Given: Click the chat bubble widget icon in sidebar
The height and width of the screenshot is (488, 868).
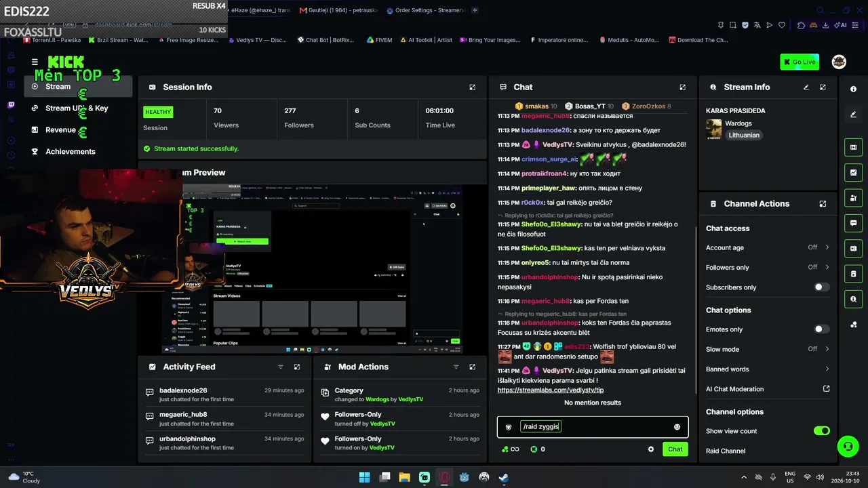Looking at the screenshot, I should coord(853,223).
